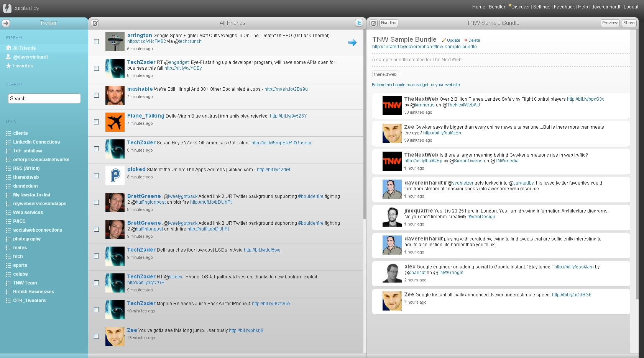Collapse the Twitter sidebar arrow icon
The height and width of the screenshot is (358, 644).
point(6,23)
